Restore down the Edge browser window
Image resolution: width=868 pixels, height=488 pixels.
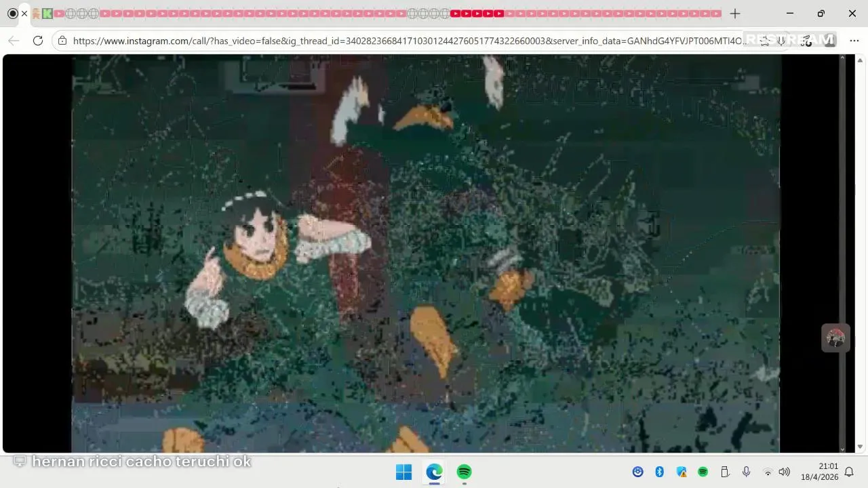821,14
